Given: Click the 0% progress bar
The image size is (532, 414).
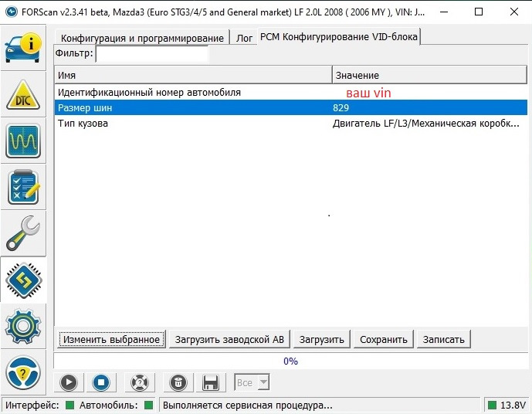Looking at the screenshot, I should tap(291, 361).
